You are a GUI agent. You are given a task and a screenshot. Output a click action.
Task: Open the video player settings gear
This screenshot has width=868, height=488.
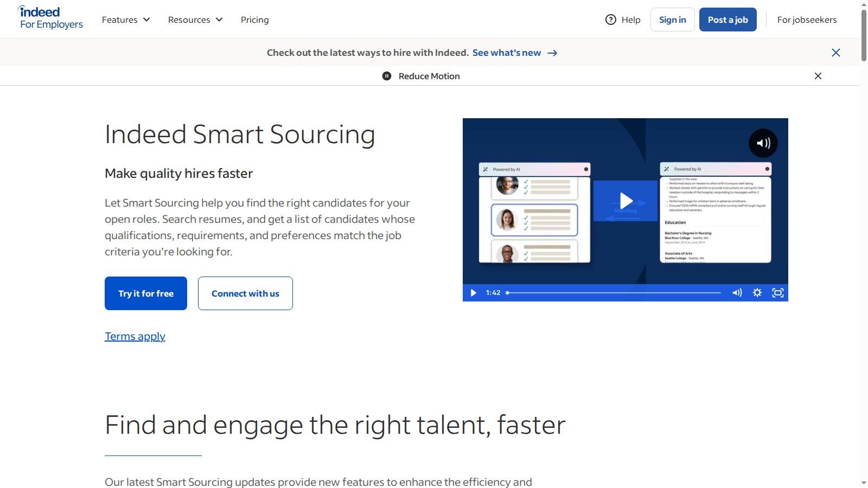click(757, 292)
